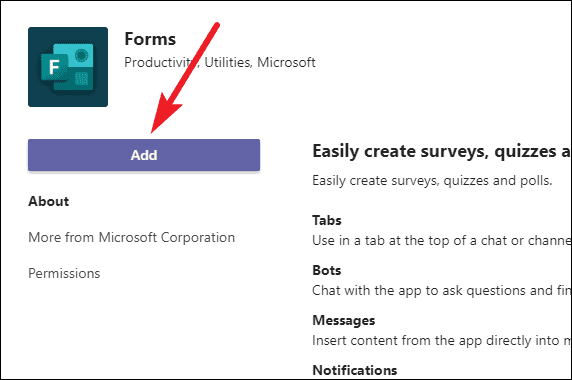The image size is (572, 380).
Task: Click the Utilities category word
Action: tap(228, 62)
